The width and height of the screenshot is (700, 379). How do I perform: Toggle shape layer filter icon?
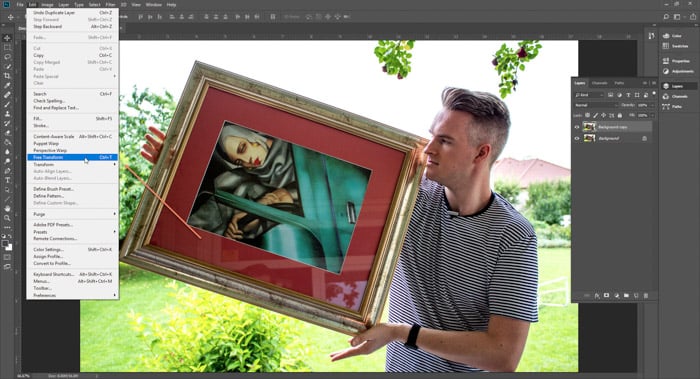[637, 95]
